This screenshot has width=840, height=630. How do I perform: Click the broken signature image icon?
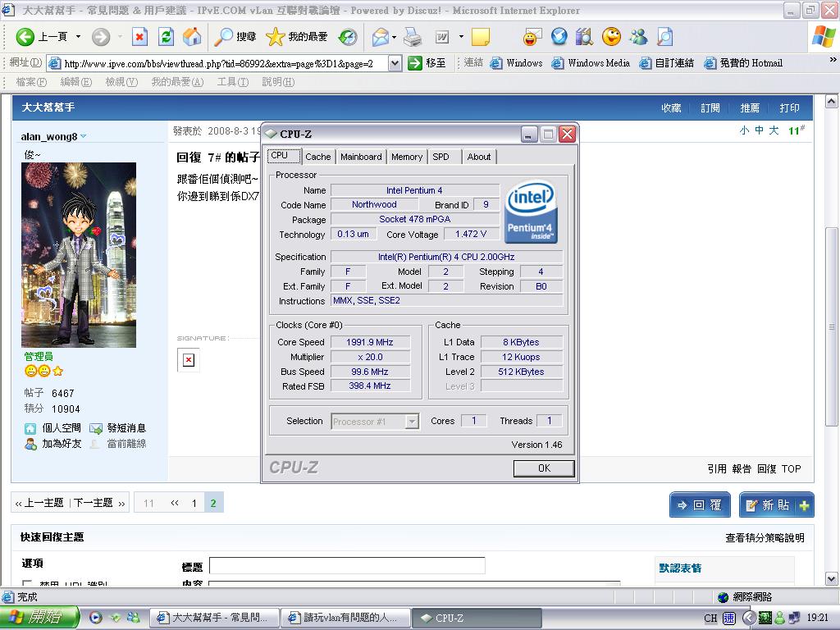[189, 360]
